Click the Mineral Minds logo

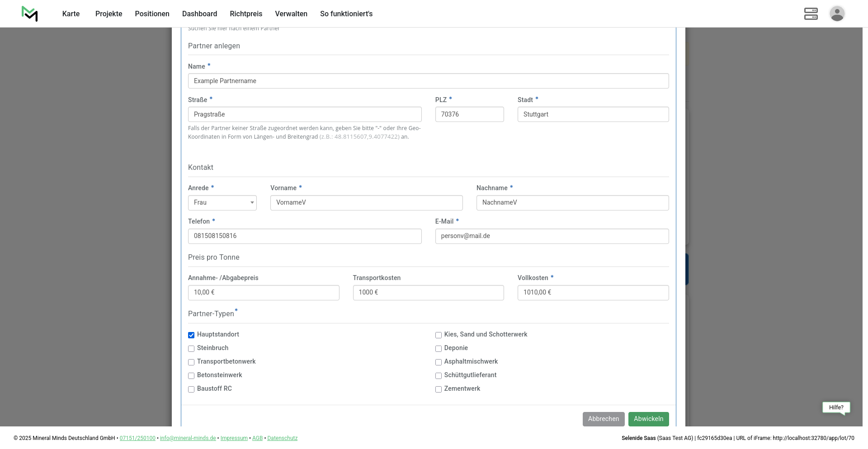pos(30,14)
